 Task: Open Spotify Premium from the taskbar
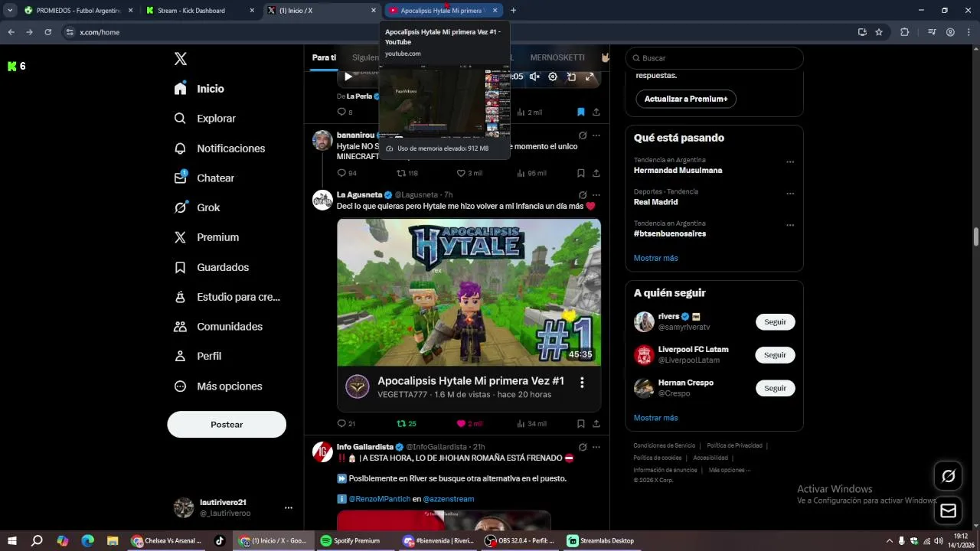point(351,541)
